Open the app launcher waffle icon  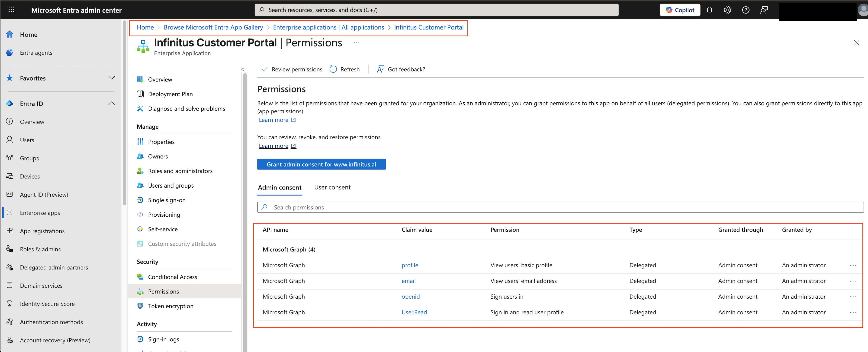coord(11,10)
